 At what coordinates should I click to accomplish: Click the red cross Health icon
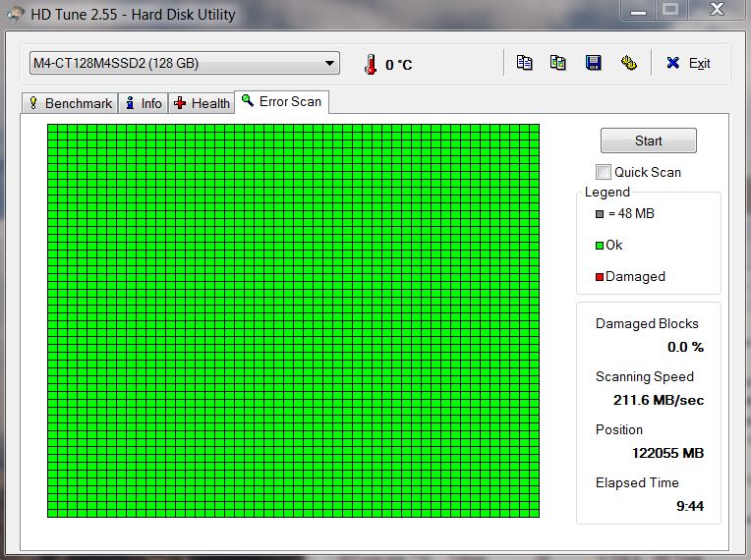pyautogui.click(x=180, y=103)
